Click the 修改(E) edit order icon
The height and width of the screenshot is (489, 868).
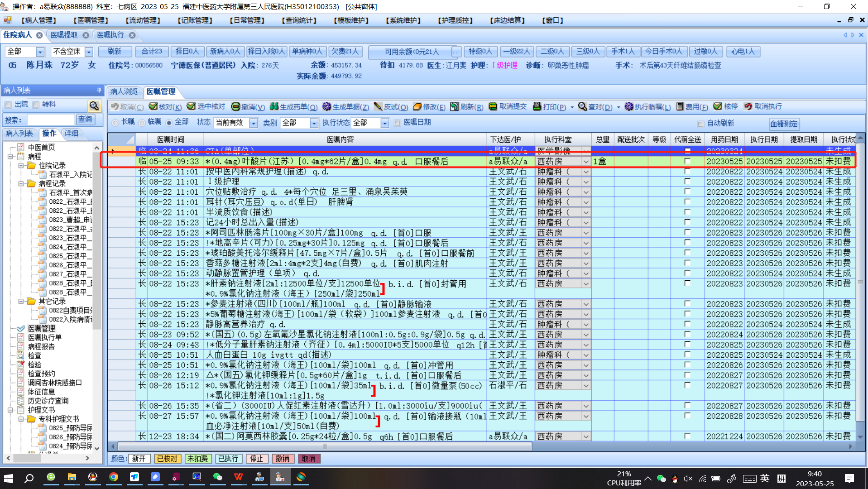coord(417,106)
